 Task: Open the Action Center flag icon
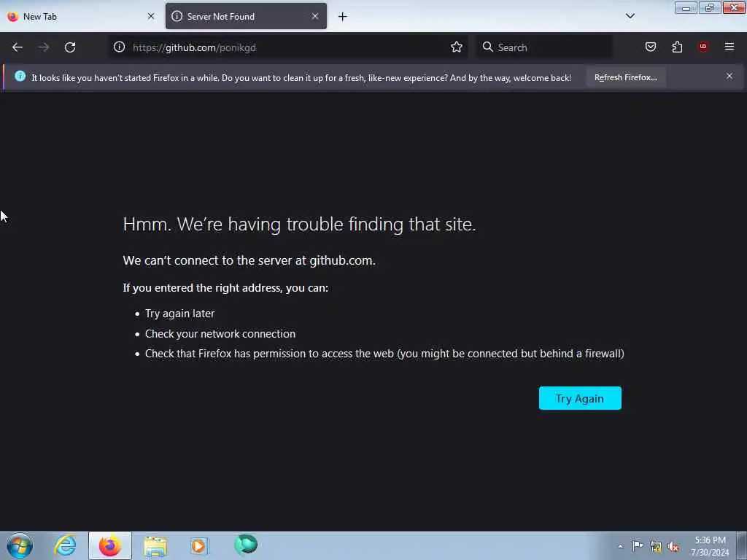638,546
